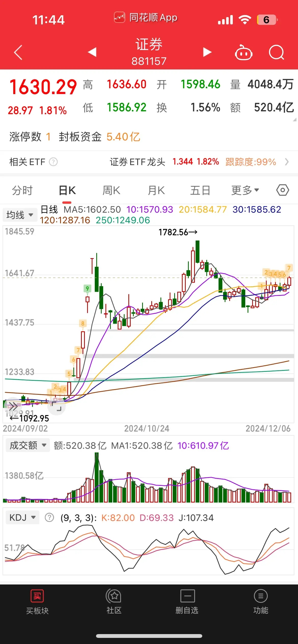Tap the cellular signal bars
Screen dimensions: 298x644
(x=225, y=20)
